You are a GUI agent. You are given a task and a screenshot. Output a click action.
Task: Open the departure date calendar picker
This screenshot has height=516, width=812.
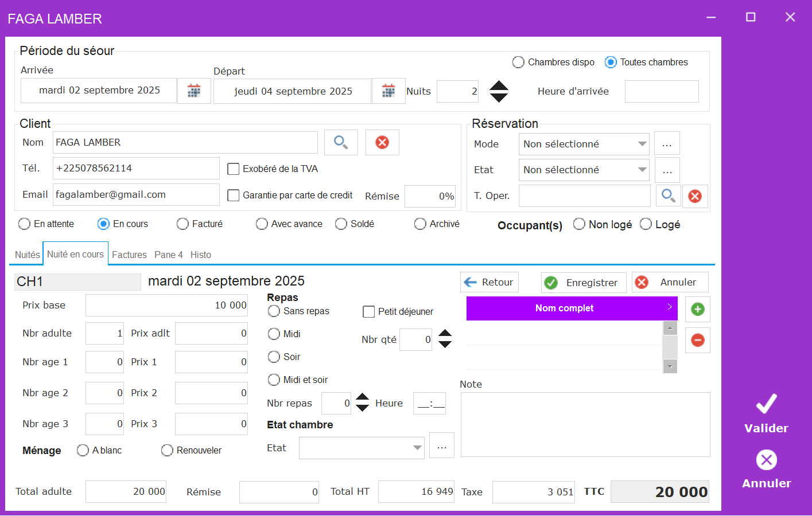[388, 91]
